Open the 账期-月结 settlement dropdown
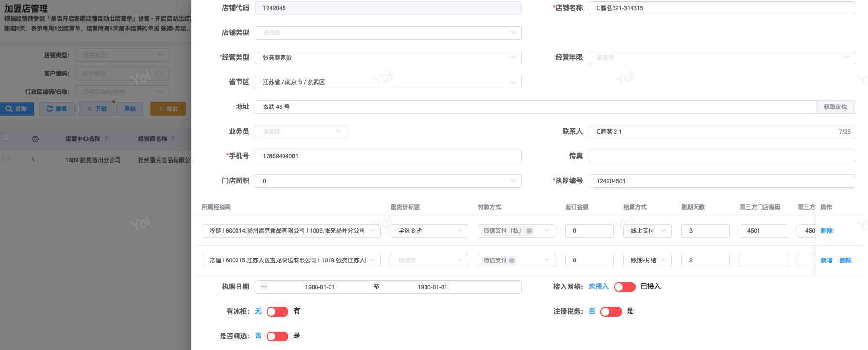This screenshot has width=868, height=350. pos(647,260)
